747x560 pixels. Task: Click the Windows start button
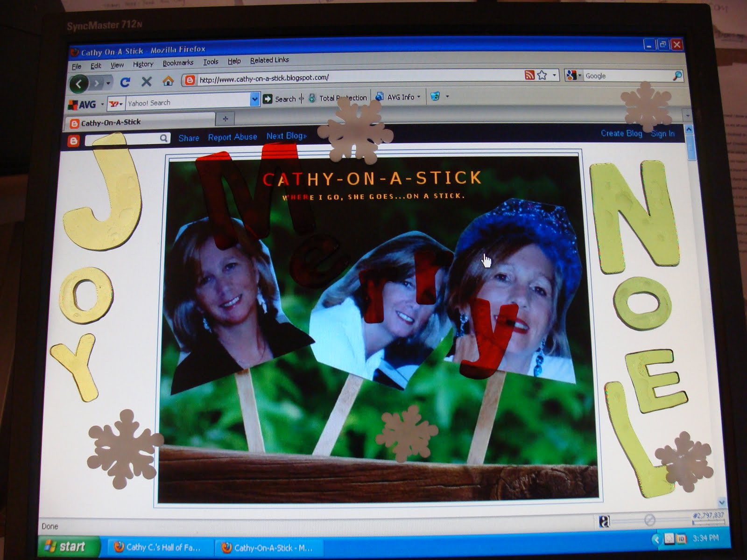65,546
